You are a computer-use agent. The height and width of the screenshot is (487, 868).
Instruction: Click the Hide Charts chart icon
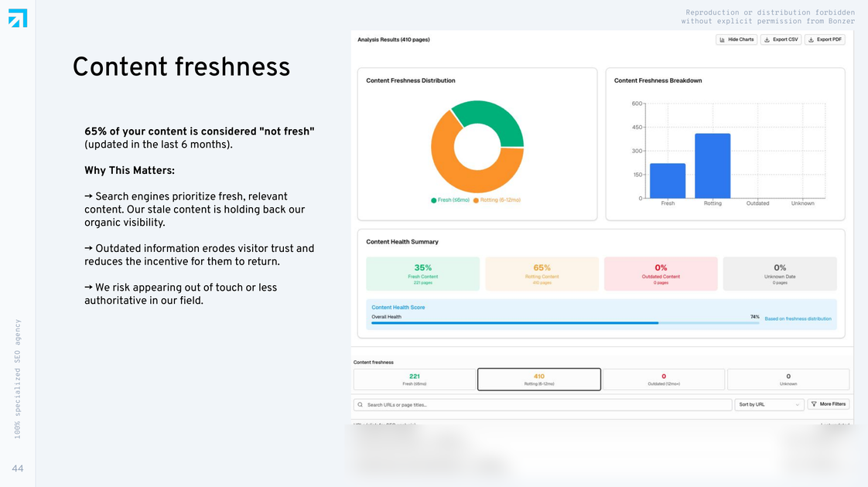pos(722,40)
